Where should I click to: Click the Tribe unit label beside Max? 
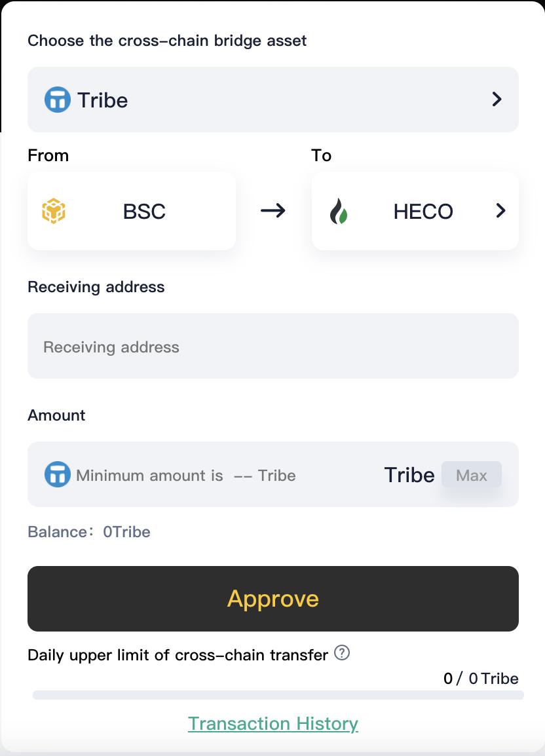point(409,475)
